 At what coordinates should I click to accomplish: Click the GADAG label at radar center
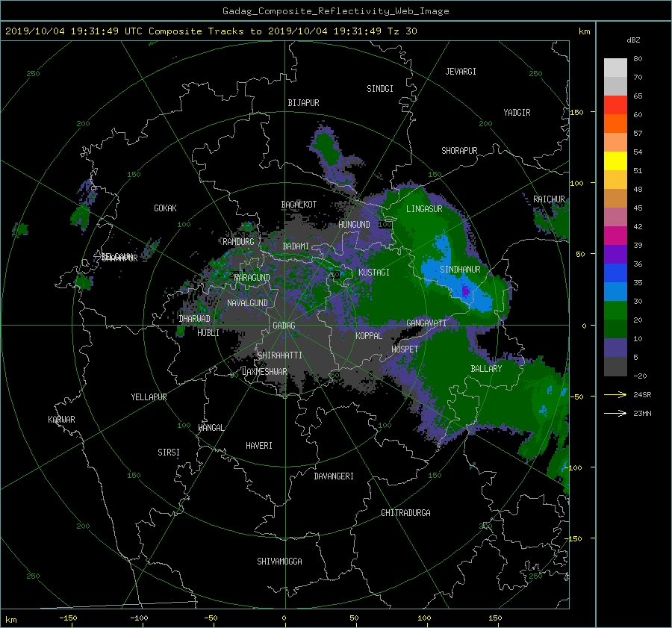point(284,326)
